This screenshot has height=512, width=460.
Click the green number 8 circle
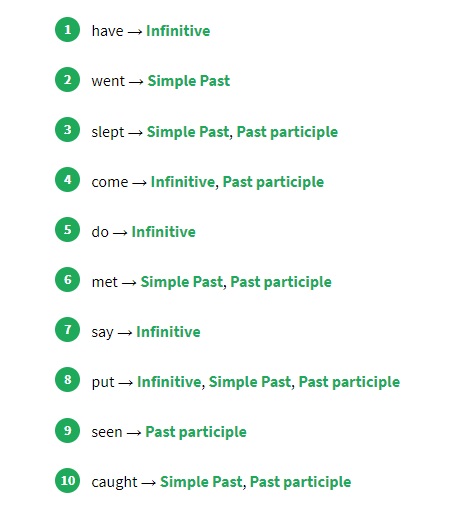click(x=67, y=380)
